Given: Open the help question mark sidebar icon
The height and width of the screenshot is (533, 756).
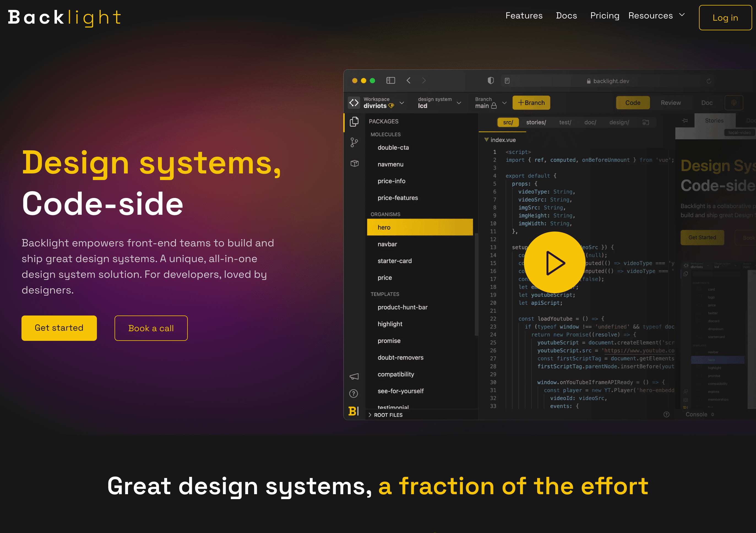Looking at the screenshot, I should (353, 393).
